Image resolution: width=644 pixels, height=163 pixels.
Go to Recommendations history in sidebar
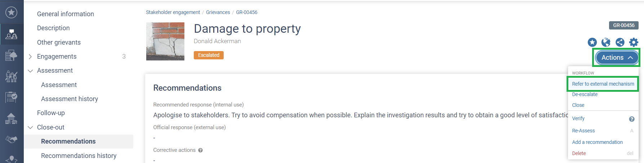click(79, 156)
